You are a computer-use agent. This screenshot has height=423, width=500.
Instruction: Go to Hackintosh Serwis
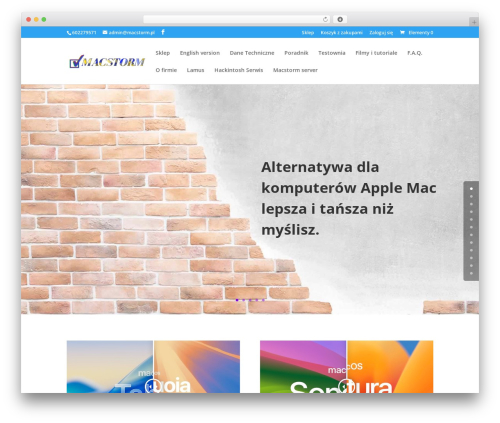click(x=239, y=70)
